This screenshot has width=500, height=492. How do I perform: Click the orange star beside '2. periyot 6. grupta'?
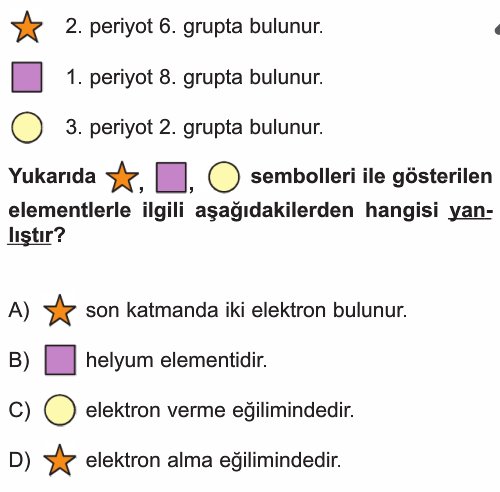tap(27, 27)
